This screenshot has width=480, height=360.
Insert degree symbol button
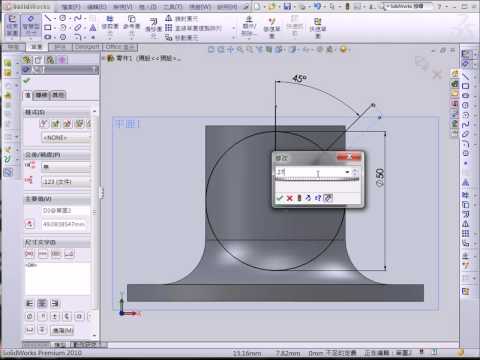click(42, 316)
